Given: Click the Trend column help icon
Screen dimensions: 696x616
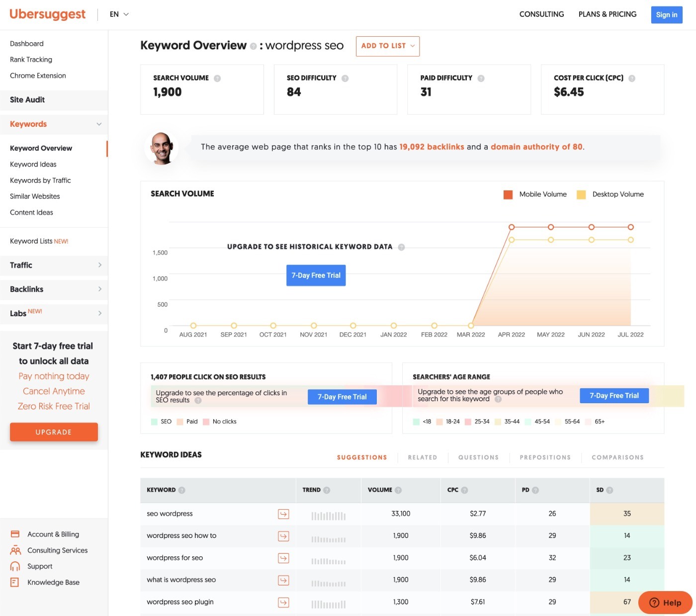Looking at the screenshot, I should click(x=327, y=490).
